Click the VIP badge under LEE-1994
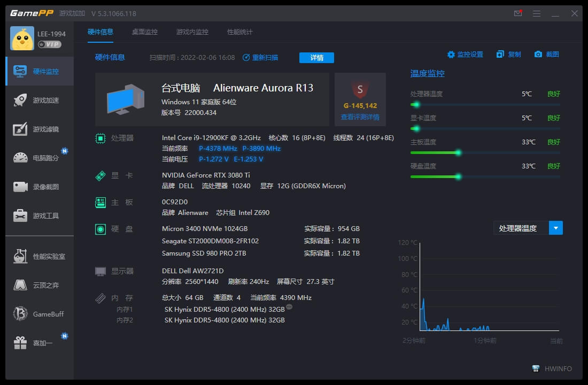Screen dimensions: 588x385 (x=50, y=44)
